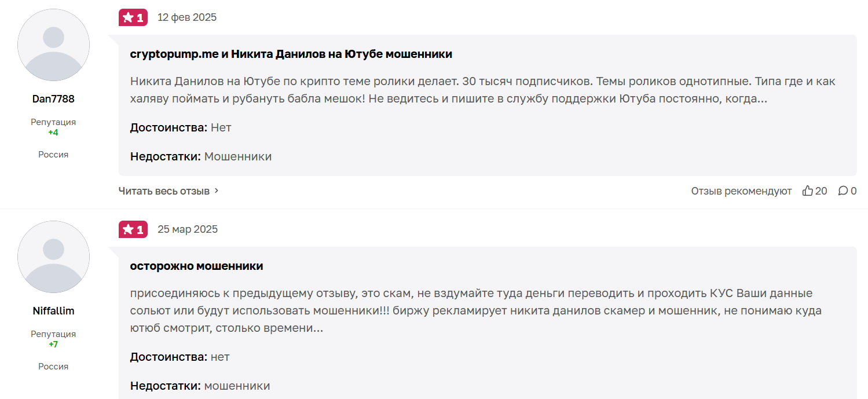This screenshot has height=399, width=868.
Task: Open review titled "cryptopump.me и Никита Данилов"
Action: point(291,54)
